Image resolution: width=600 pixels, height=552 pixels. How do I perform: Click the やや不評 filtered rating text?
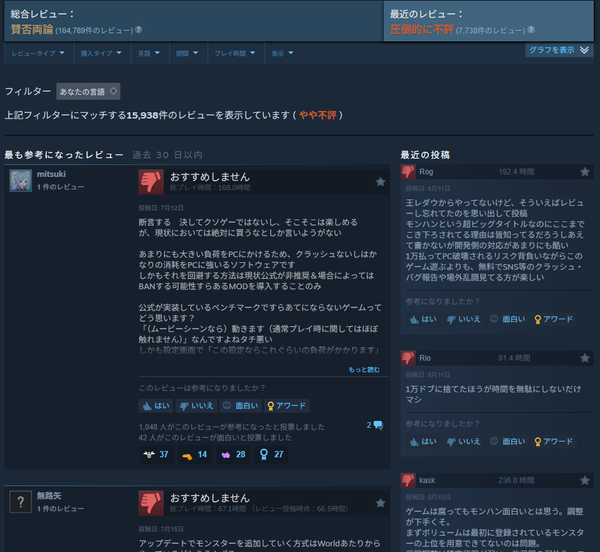click(318, 115)
